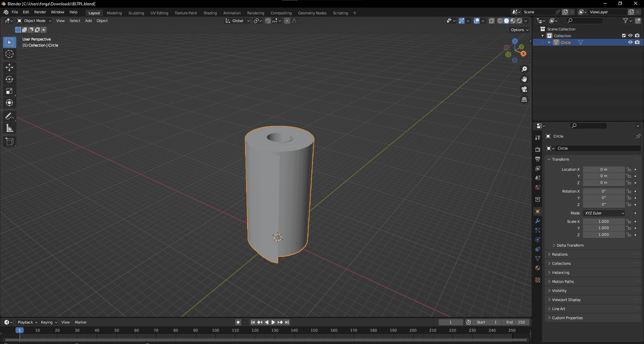Switch to the Sculpting workspace tab
Image resolution: width=644 pixels, height=344 pixels.
(x=136, y=13)
